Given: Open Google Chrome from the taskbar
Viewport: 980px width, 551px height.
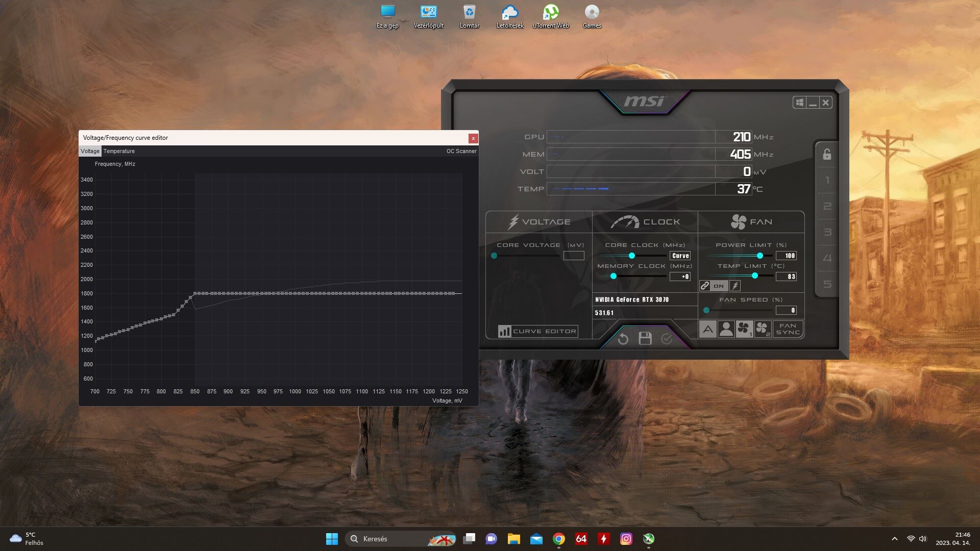Looking at the screenshot, I should click(x=559, y=539).
